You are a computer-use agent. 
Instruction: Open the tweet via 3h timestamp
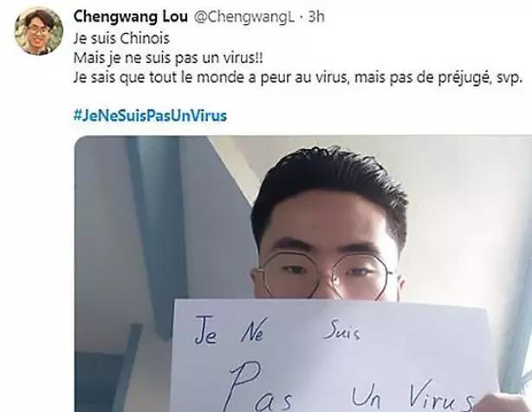(x=316, y=16)
